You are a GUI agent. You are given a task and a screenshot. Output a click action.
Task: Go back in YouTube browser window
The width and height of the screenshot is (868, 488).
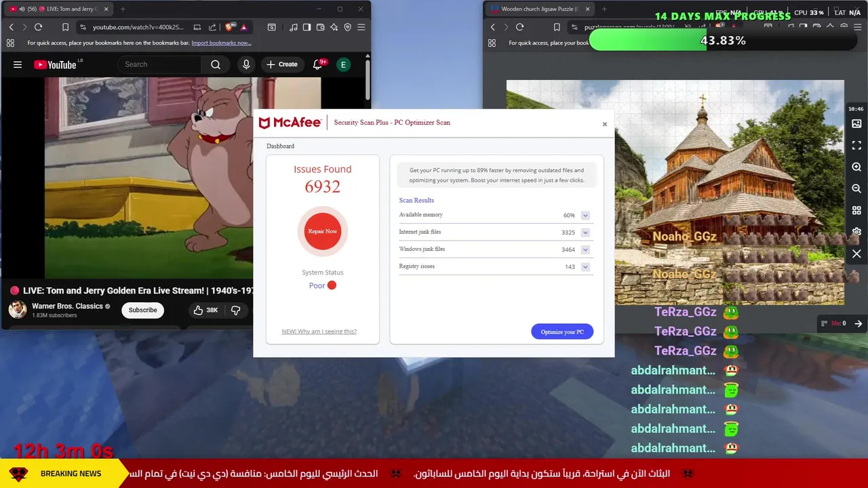coord(12,27)
